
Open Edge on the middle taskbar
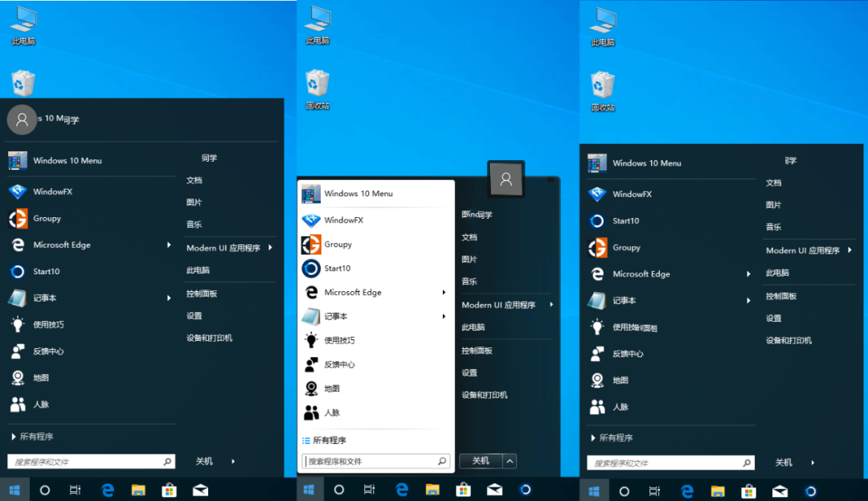(x=402, y=490)
